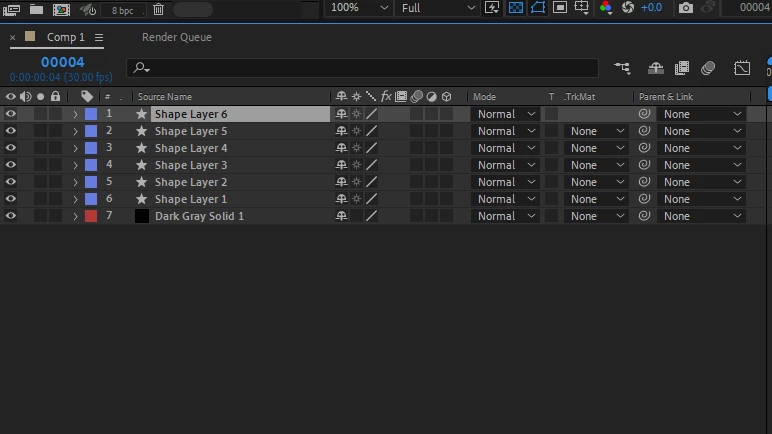
Task: Hide Shape Layer 5 eye toggle
Action: coord(10,131)
